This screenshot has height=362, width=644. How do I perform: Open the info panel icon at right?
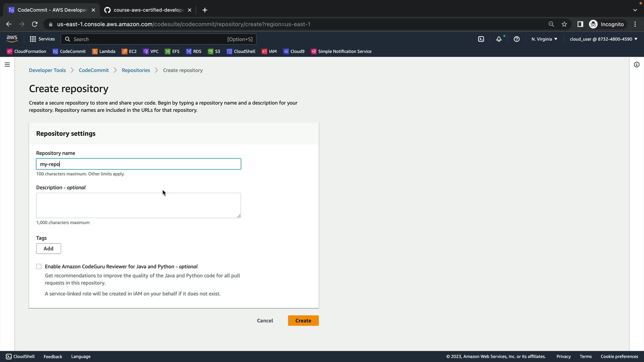coord(636,65)
